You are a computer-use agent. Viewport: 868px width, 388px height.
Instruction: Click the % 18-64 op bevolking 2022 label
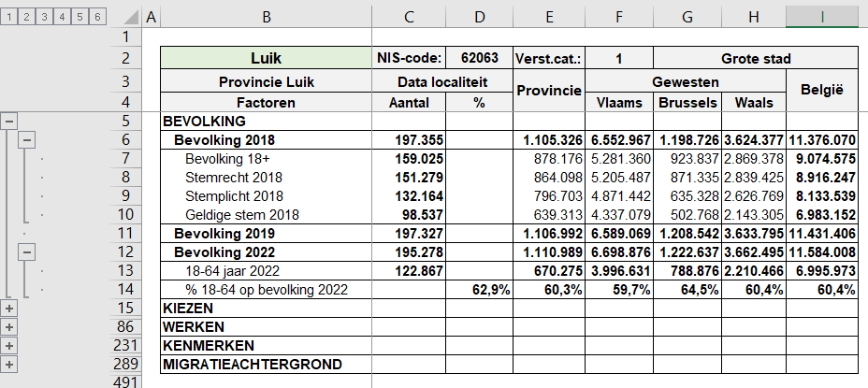point(267,290)
